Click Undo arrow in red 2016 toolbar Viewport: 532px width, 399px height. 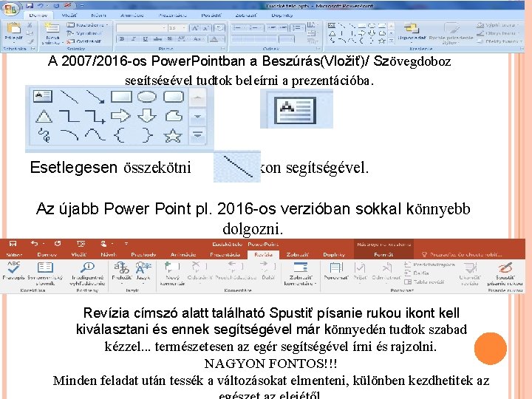(x=34, y=244)
